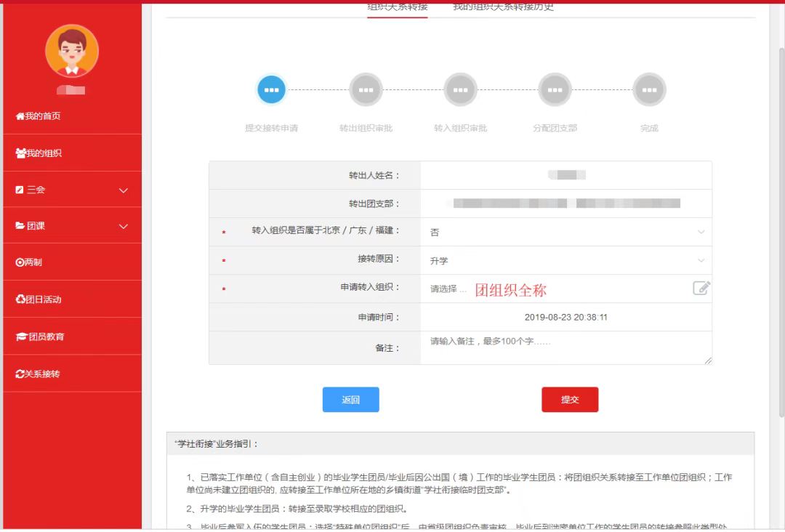The width and height of the screenshot is (785, 532).
Task: Click the 转出组织审批 step circle
Action: [366, 90]
